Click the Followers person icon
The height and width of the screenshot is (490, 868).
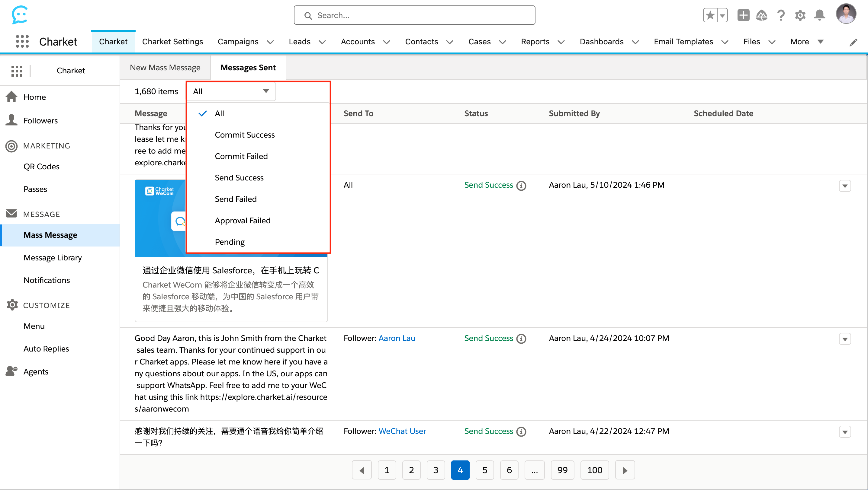coord(11,120)
